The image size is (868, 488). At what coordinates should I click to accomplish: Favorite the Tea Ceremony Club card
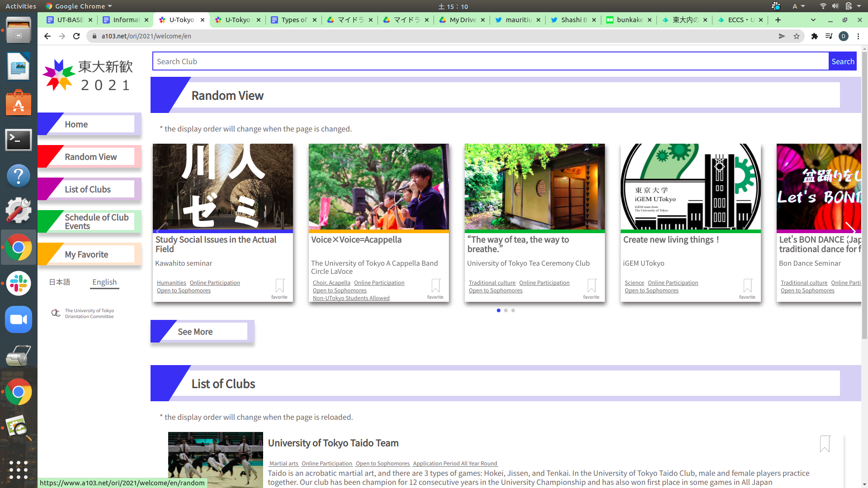[591, 288]
